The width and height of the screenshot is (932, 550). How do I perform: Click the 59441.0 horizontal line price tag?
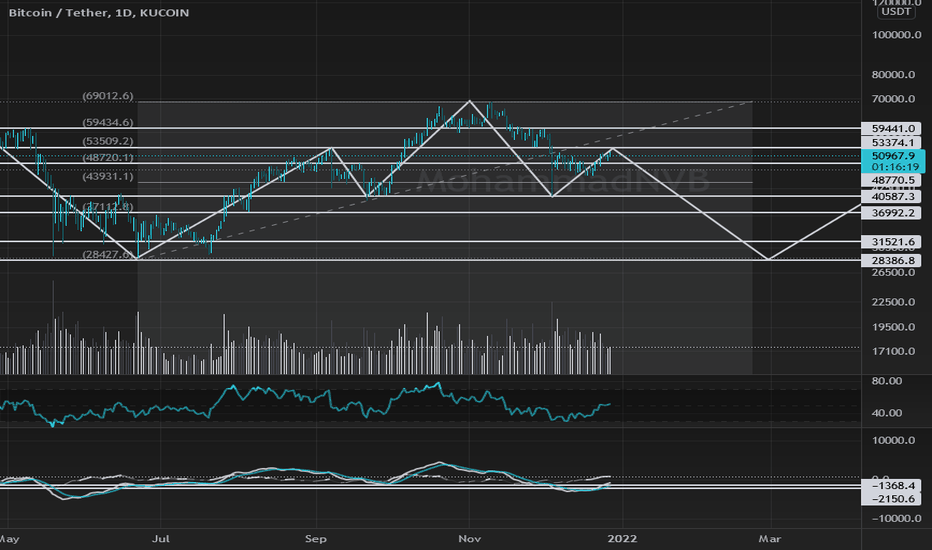[x=891, y=129]
